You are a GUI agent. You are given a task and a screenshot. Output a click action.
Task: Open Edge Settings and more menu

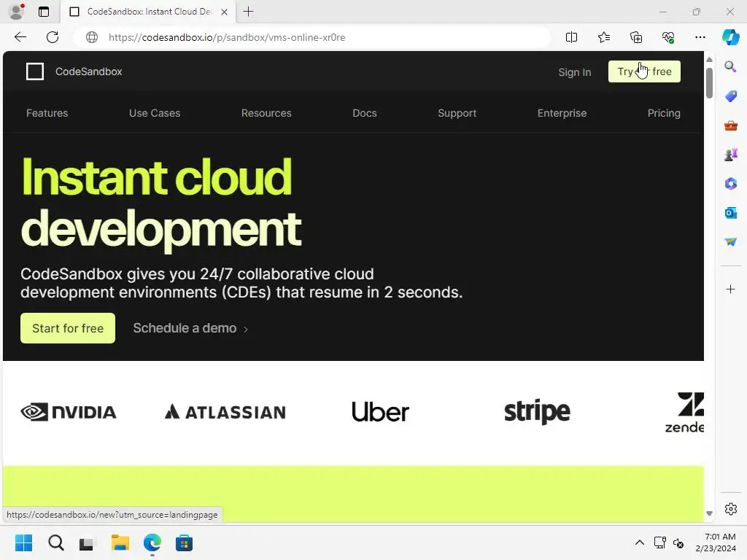[x=700, y=37]
